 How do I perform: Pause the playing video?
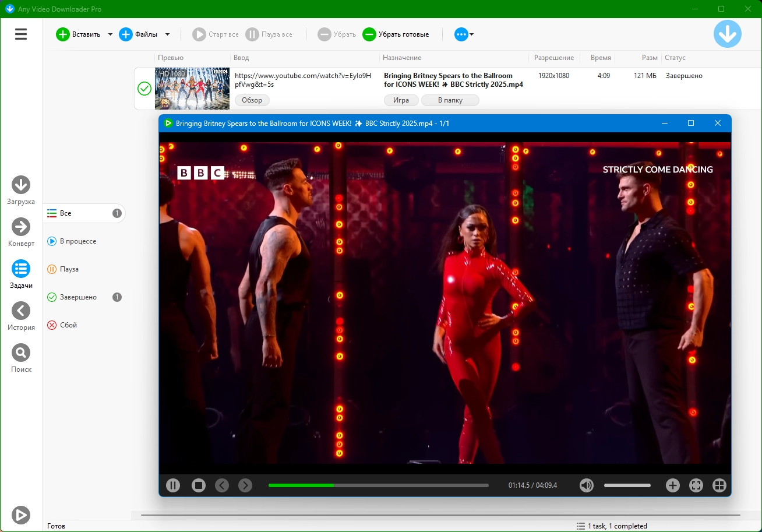(x=173, y=485)
